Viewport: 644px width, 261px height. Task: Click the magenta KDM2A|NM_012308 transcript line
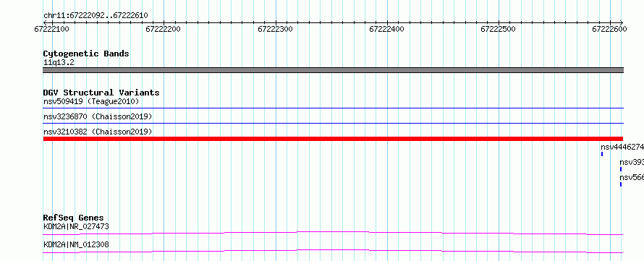(x=333, y=251)
